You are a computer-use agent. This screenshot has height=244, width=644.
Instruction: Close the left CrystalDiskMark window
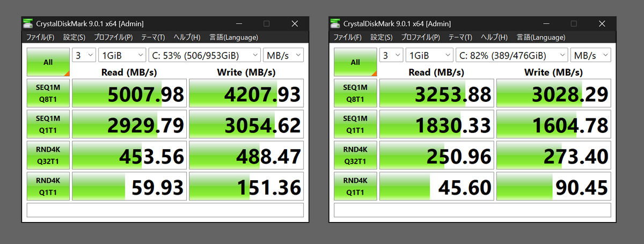pyautogui.click(x=295, y=24)
